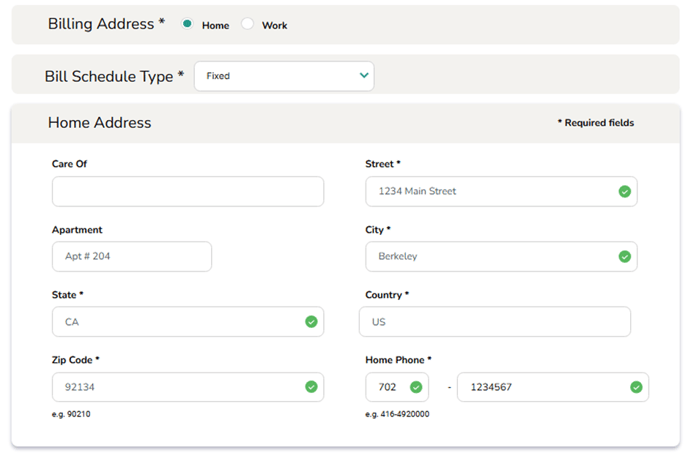Click the Zip Code field containing 92134
Viewport: 688px width, 453px height.
175,387
